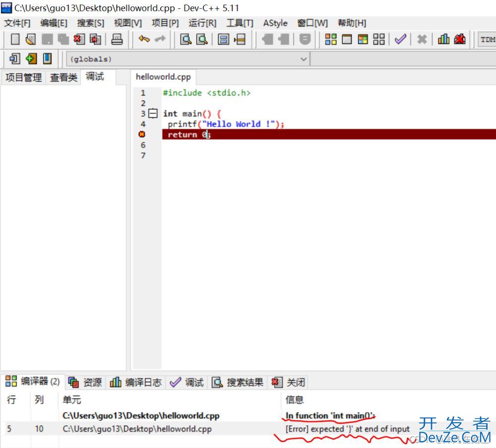The height and width of the screenshot is (448, 496).
Task: Switch to the 资源 bottom tab
Action: pyautogui.click(x=85, y=382)
